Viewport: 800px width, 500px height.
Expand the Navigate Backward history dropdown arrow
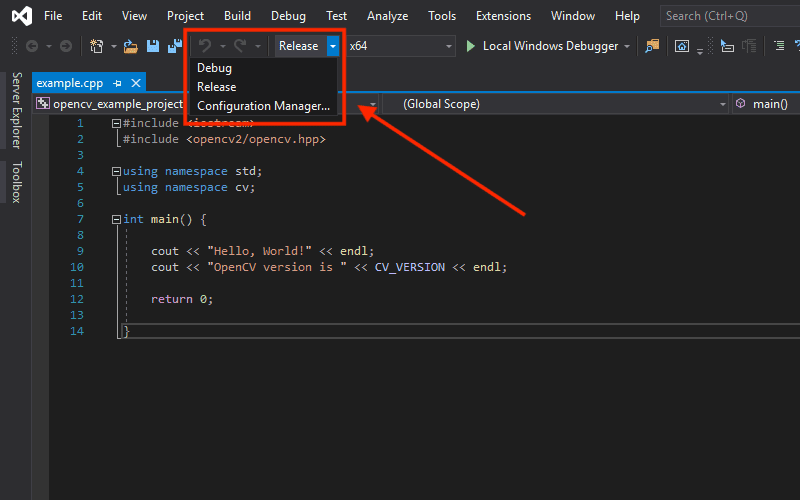point(49,46)
